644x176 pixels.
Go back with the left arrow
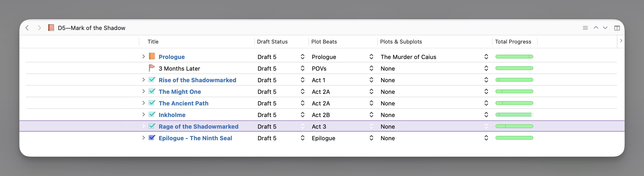[x=27, y=28]
